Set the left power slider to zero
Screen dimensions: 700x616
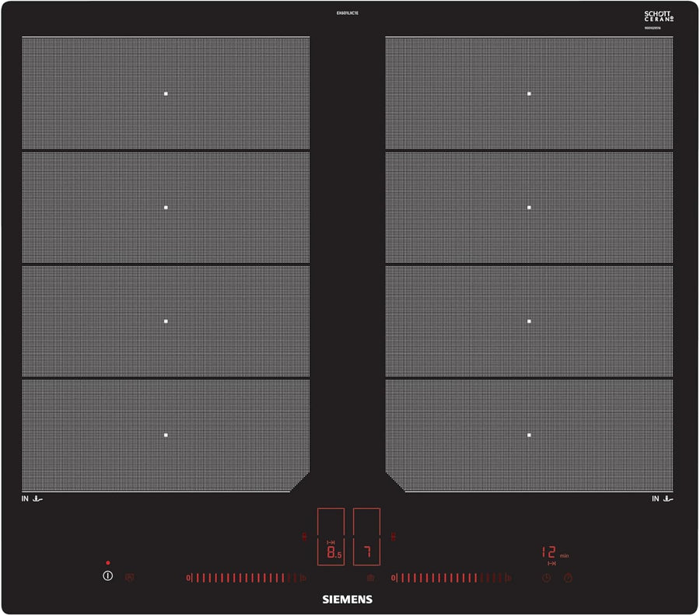click(x=188, y=578)
